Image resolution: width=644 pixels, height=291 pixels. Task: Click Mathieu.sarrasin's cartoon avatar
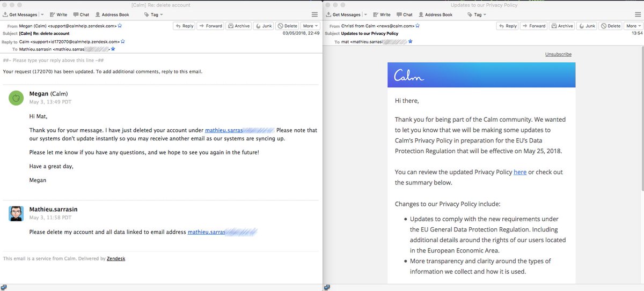pyautogui.click(x=16, y=214)
